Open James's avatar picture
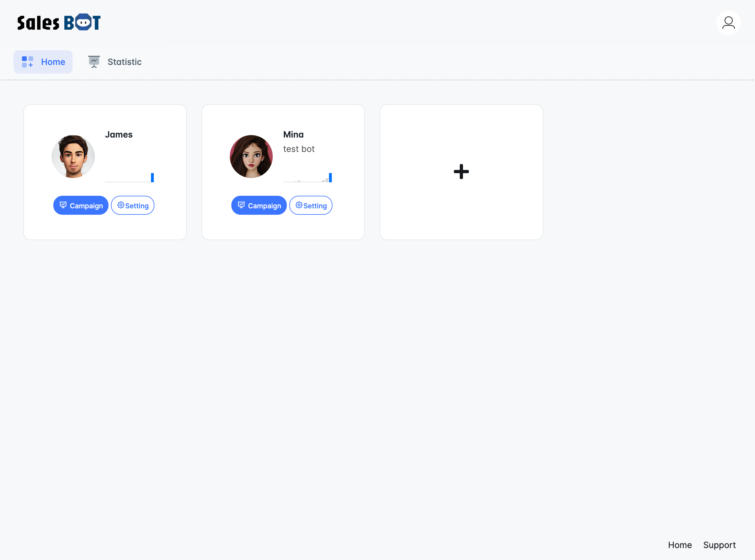This screenshot has width=755, height=560. click(x=73, y=156)
